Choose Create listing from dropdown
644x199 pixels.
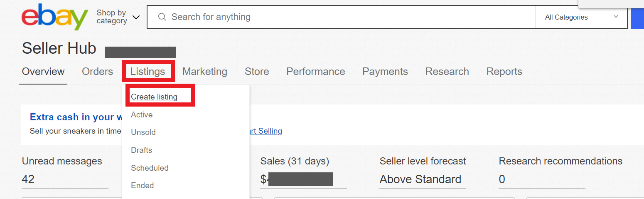[154, 97]
